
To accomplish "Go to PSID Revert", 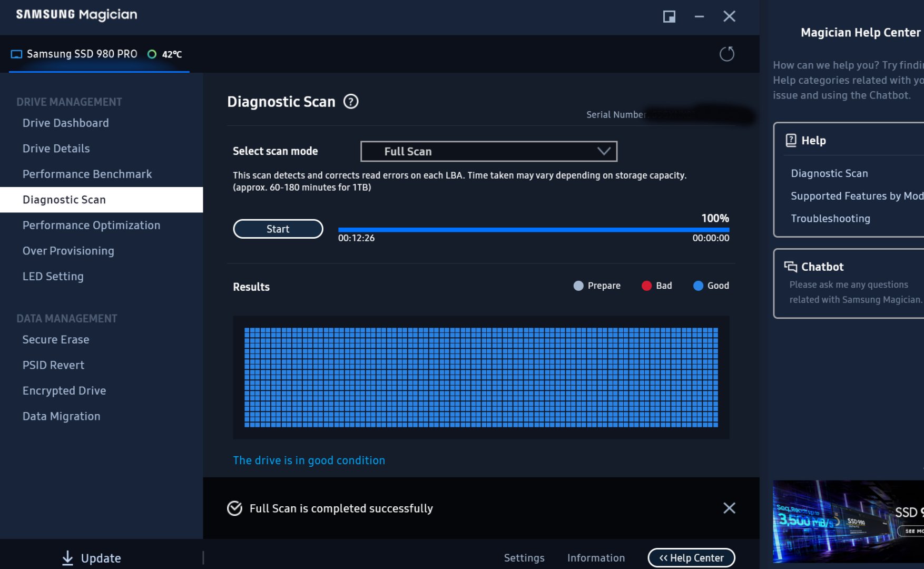I will tap(54, 365).
